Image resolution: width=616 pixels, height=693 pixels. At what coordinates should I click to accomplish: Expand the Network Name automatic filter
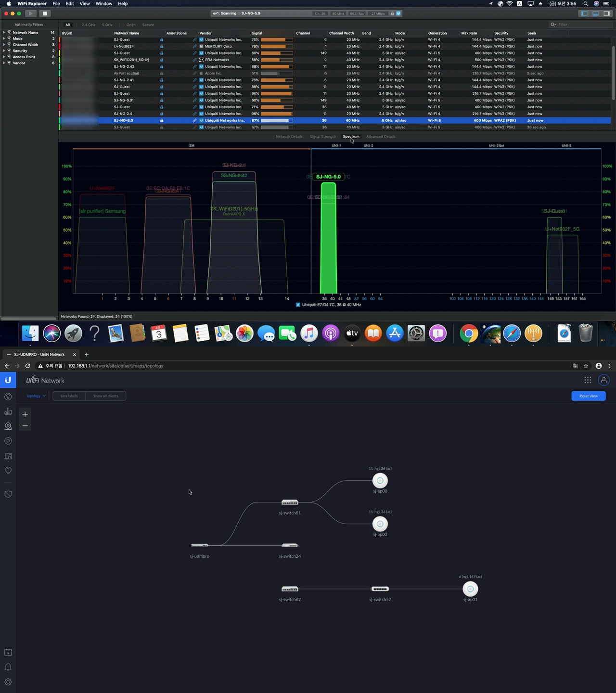tap(4, 32)
